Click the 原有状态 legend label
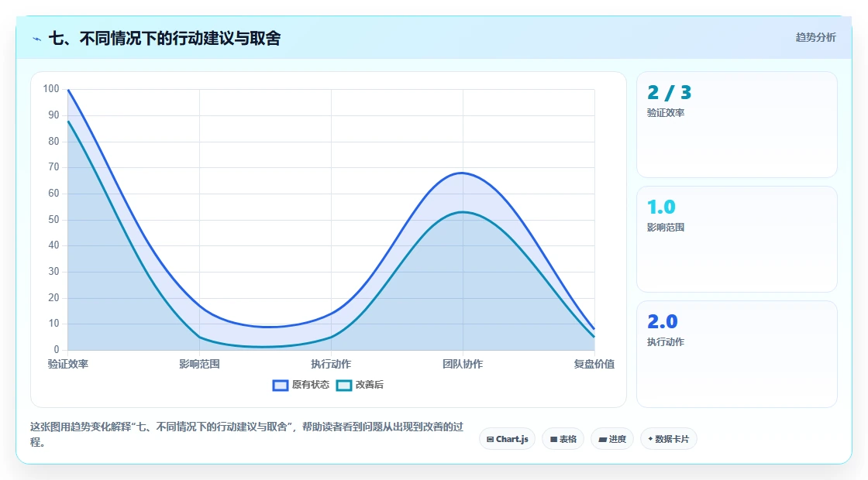The width and height of the screenshot is (868, 480). (311, 385)
